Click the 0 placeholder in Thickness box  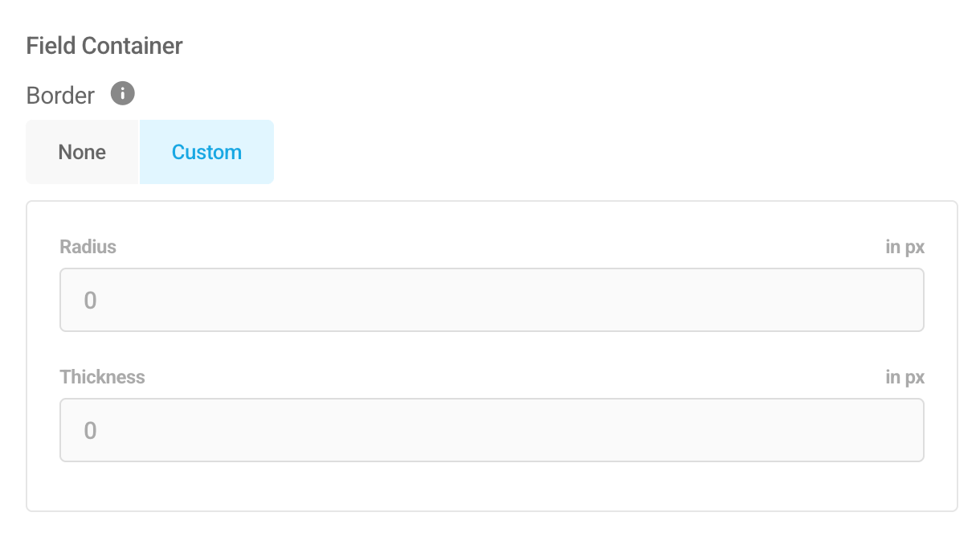[90, 431]
